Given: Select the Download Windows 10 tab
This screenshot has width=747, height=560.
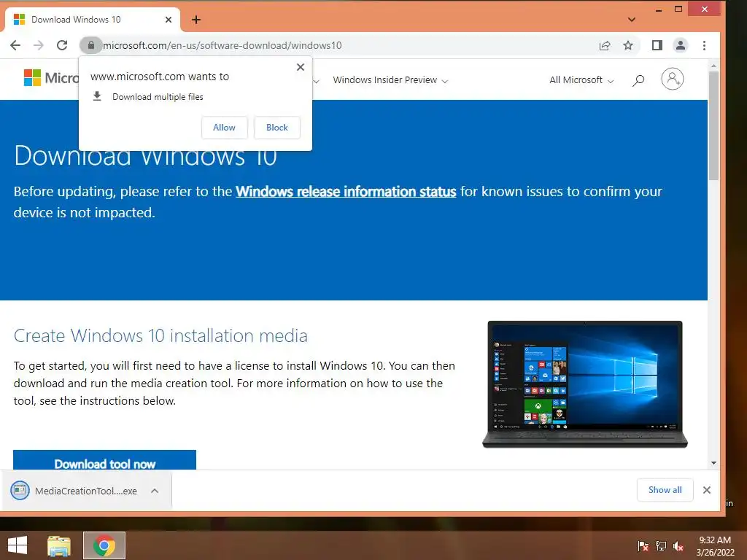Looking at the screenshot, I should (x=93, y=20).
